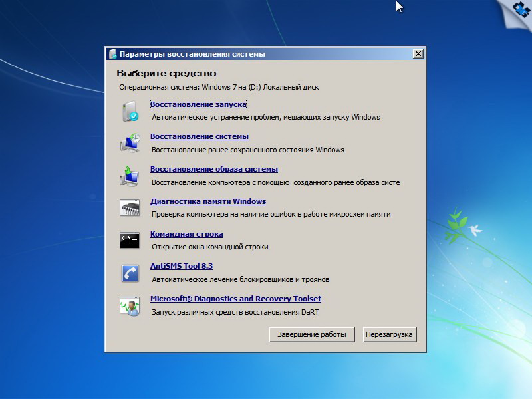This screenshot has width=532, height=399.
Task: Open Microsoft Diagnostics and Recovery Toolset link
Action: (x=236, y=299)
